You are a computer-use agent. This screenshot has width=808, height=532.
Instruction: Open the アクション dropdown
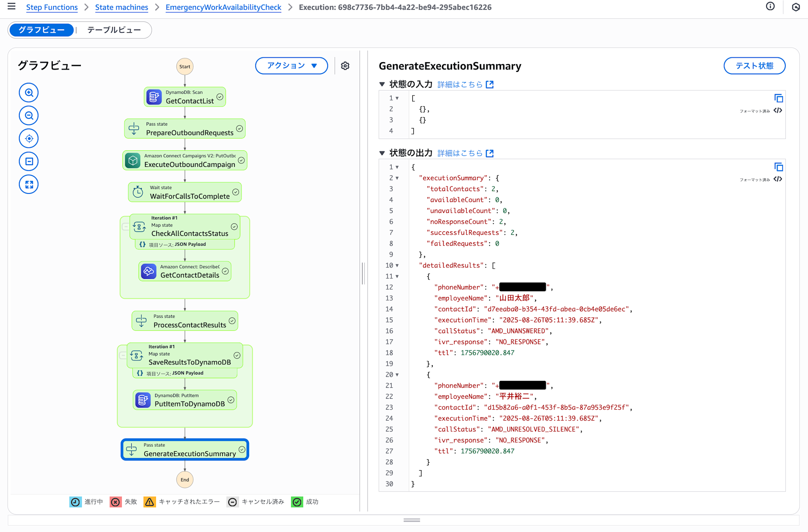tap(291, 66)
